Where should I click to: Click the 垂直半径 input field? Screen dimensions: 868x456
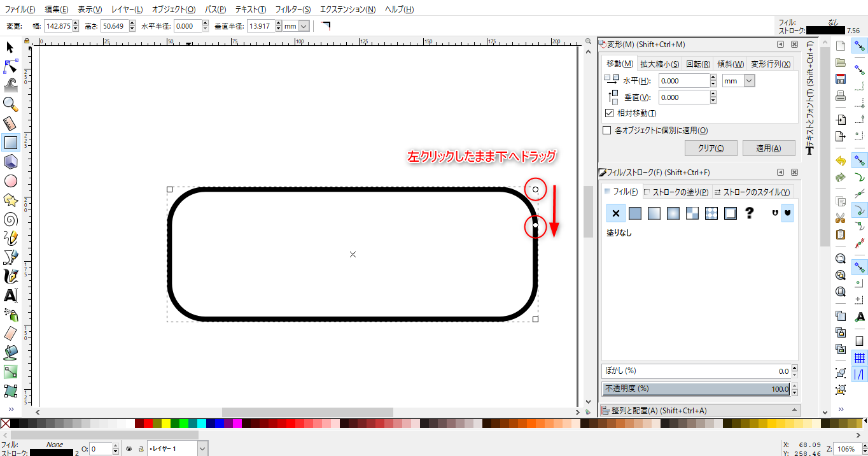point(260,26)
